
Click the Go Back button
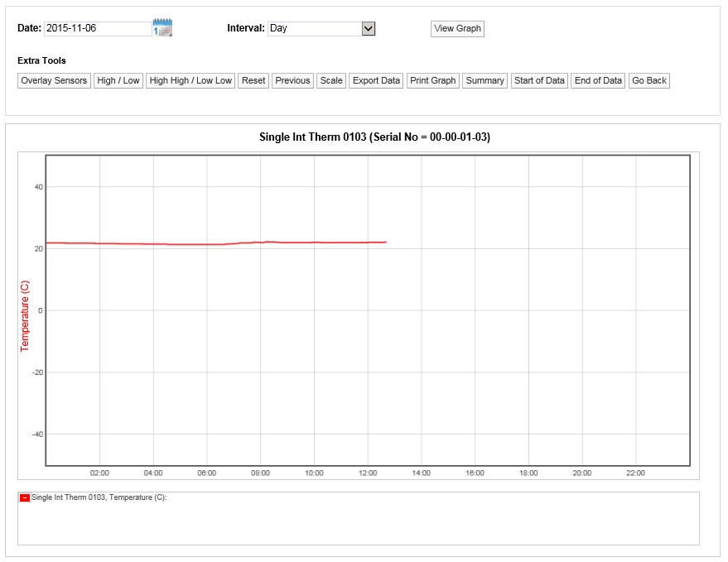click(x=648, y=80)
